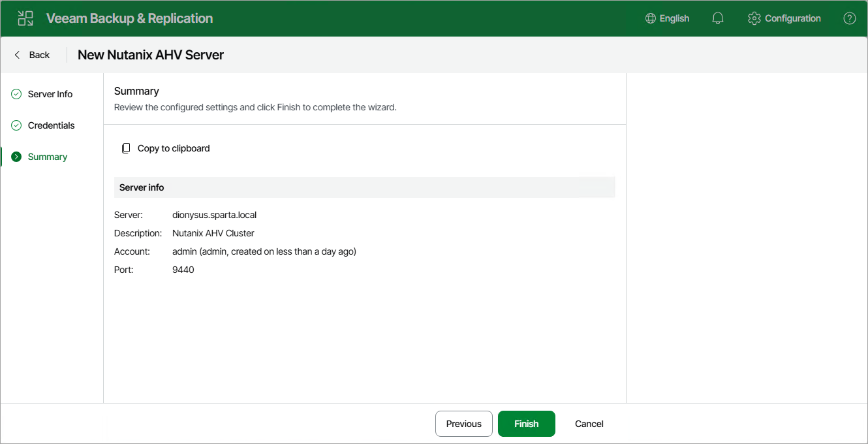
Task: Click the port value 9440
Action: point(183,270)
